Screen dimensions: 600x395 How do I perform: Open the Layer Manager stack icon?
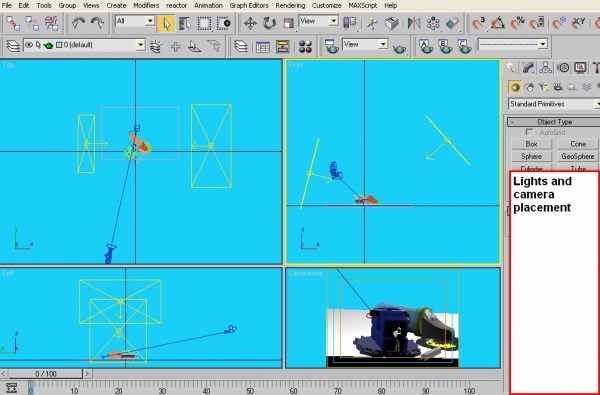coord(13,46)
